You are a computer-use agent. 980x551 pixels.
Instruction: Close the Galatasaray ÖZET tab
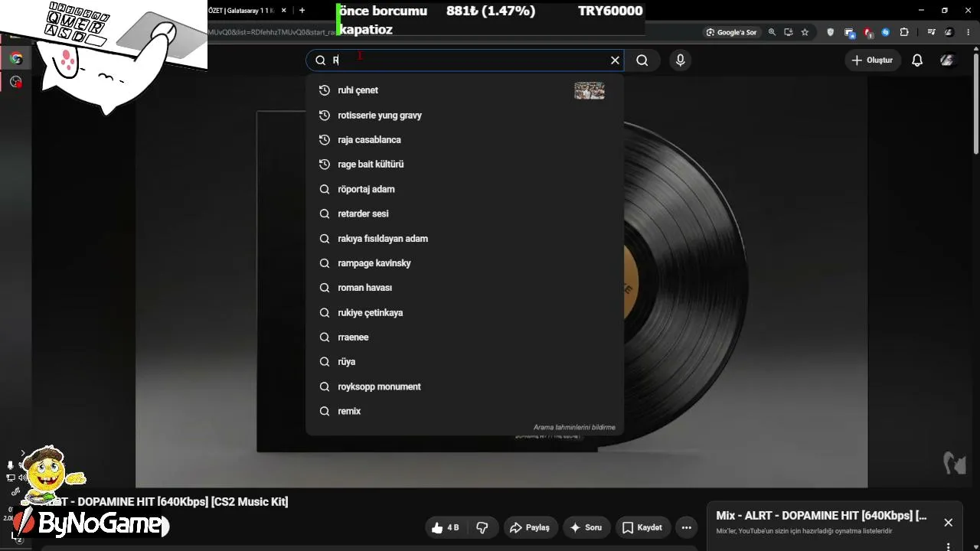(284, 11)
